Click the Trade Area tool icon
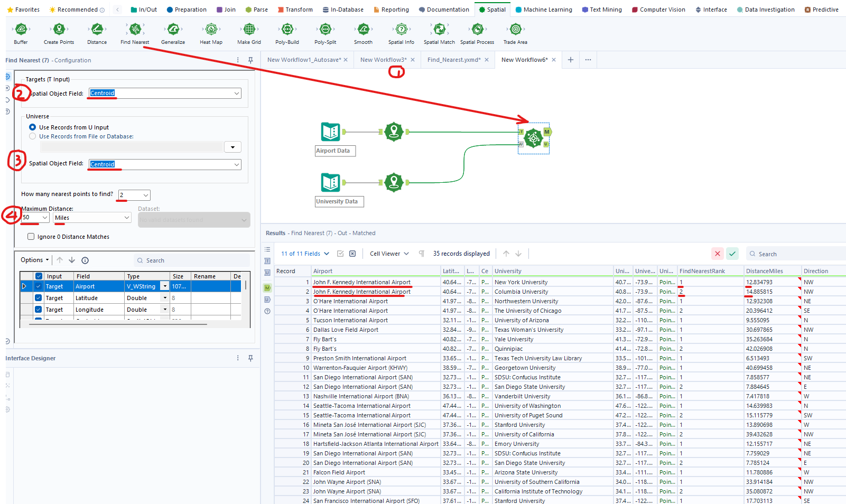The width and height of the screenshot is (846, 504). (515, 30)
